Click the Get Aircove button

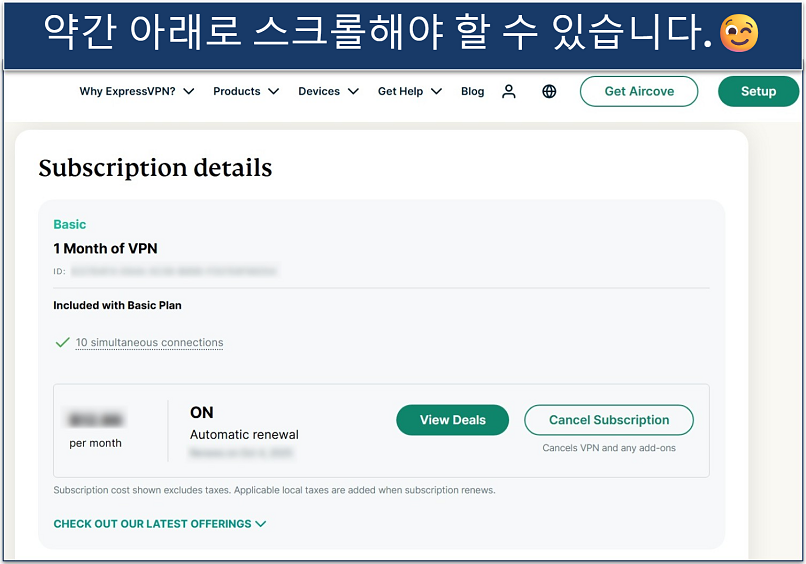coord(639,91)
